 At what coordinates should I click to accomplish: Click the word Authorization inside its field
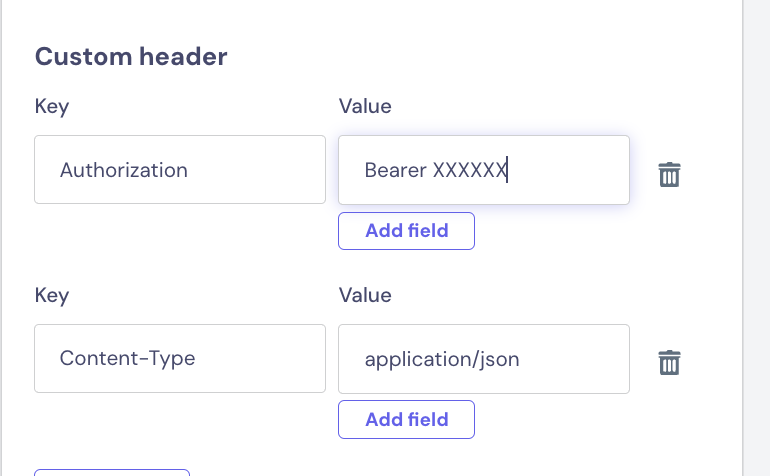pos(124,170)
